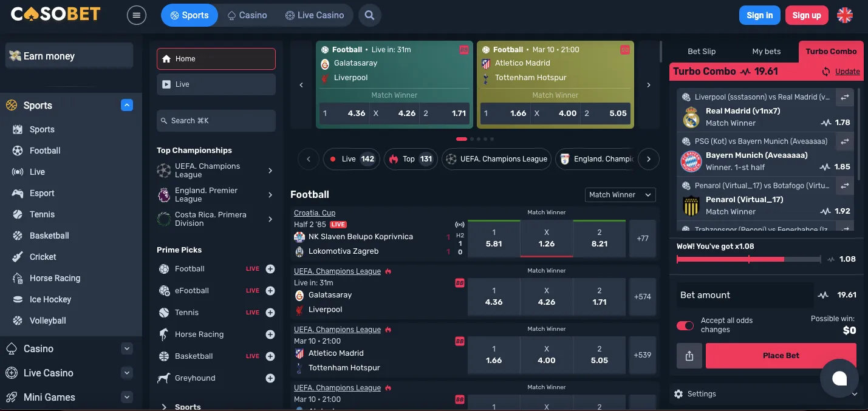Screen dimensions: 868x411
Task: Click the plus icon next to Greyhound
Action: click(x=270, y=378)
